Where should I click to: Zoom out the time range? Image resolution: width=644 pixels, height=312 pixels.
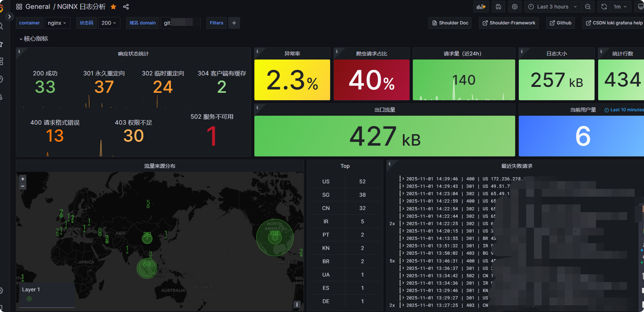tap(588, 7)
